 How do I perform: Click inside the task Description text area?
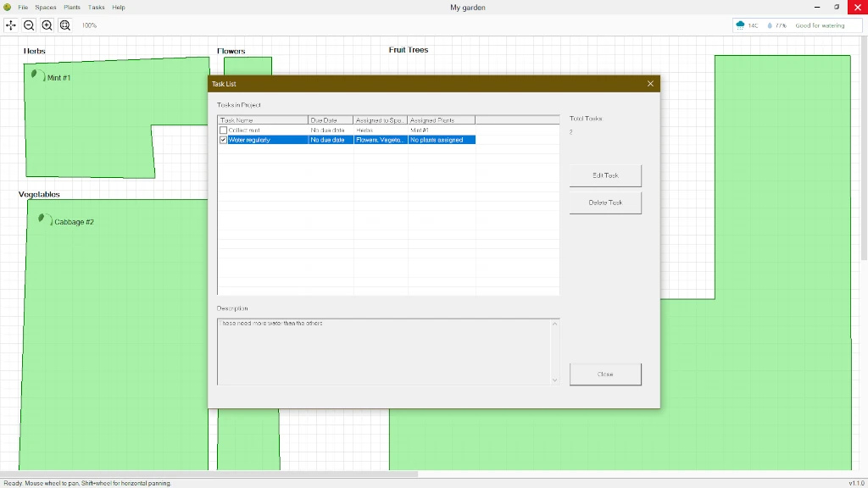(386, 352)
